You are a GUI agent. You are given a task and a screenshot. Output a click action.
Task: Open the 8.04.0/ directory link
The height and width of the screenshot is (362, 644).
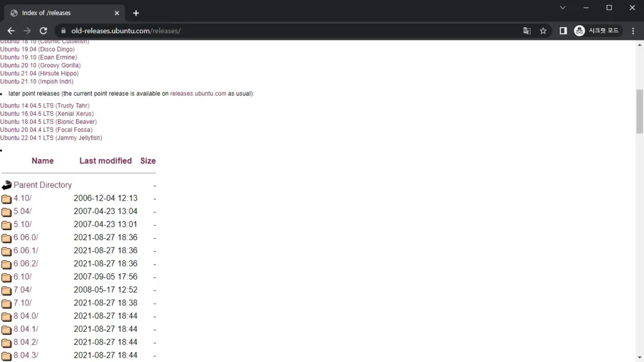26,317
